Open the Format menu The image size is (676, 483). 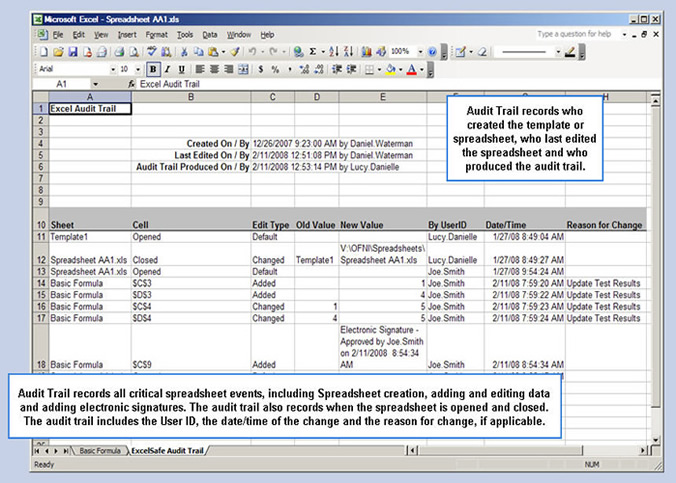(156, 35)
